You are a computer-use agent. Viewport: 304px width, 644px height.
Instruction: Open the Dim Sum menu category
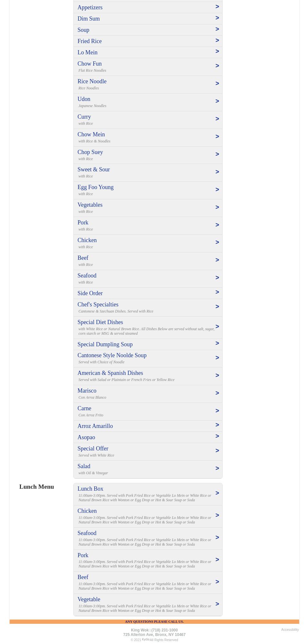tap(89, 19)
